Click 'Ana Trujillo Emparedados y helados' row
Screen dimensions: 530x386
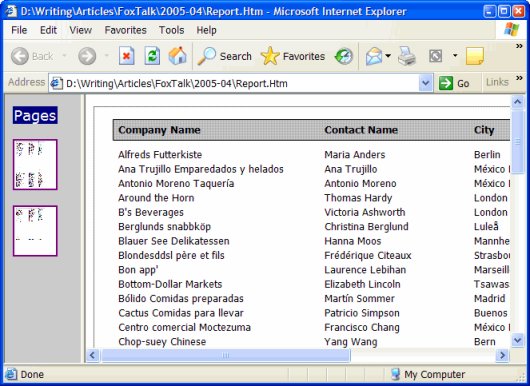point(201,169)
